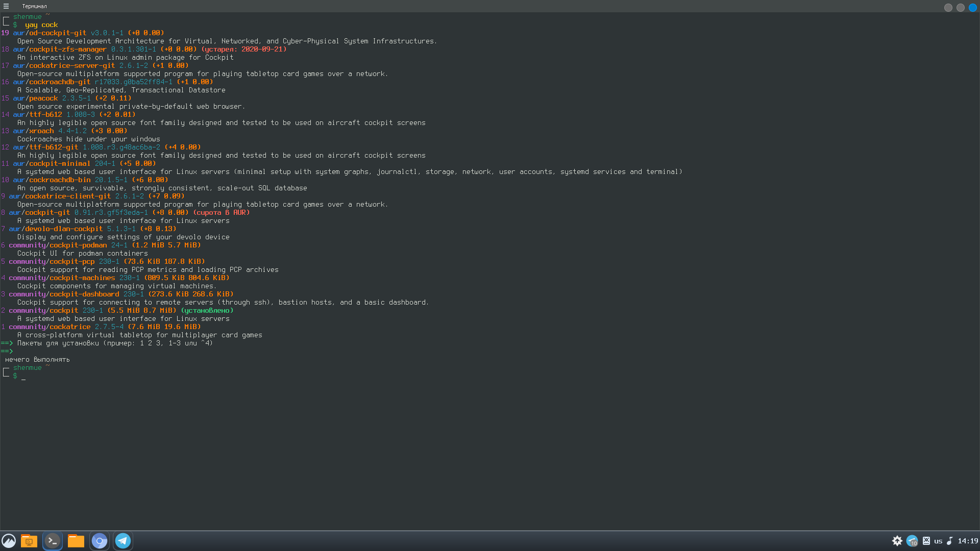Click the '(установлено)' installed marker

[207, 311]
